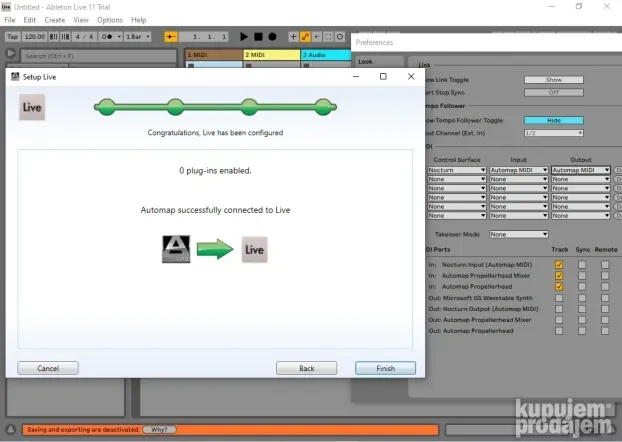Open the File menu

tap(10, 20)
